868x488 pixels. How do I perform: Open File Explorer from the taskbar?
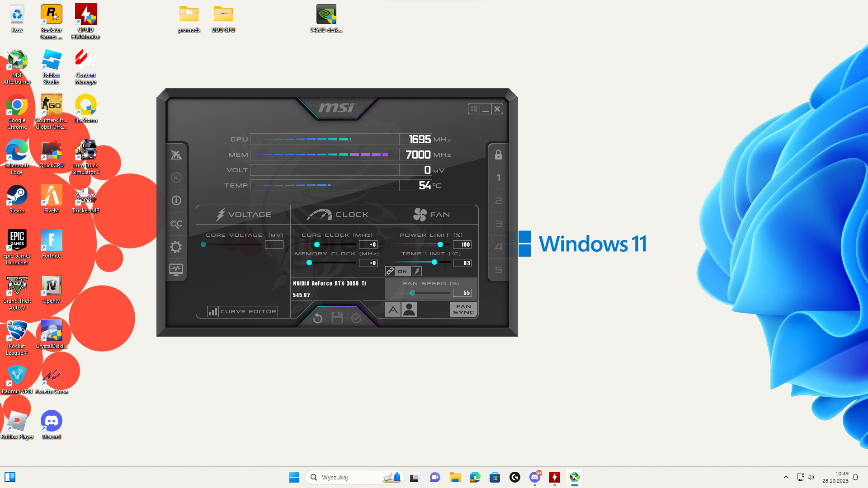[x=455, y=477]
